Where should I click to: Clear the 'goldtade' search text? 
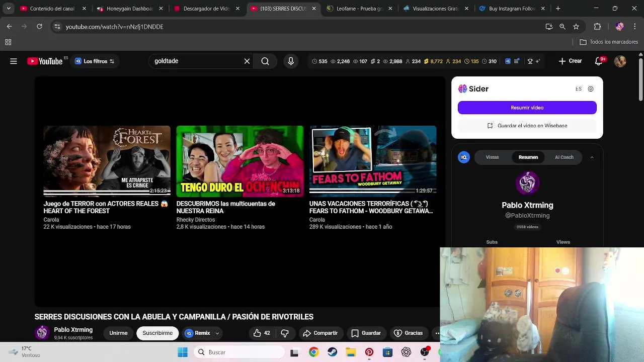(247, 61)
